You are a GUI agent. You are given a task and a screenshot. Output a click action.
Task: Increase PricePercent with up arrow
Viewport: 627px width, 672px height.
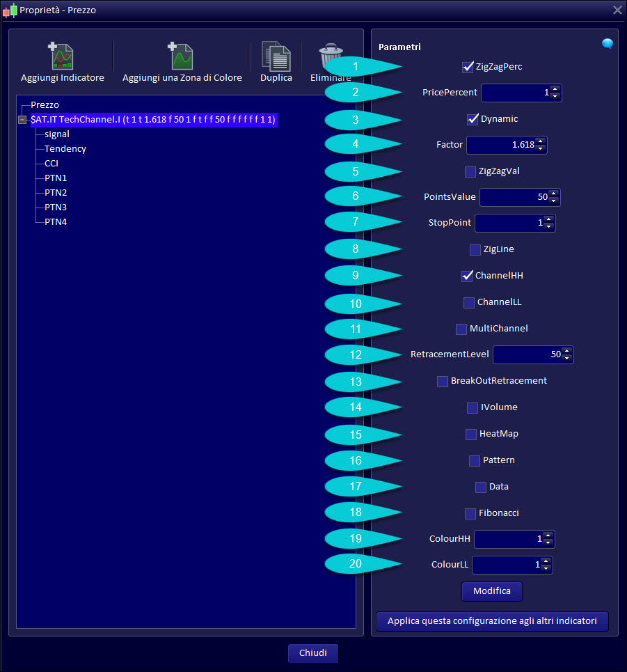pyautogui.click(x=555, y=89)
